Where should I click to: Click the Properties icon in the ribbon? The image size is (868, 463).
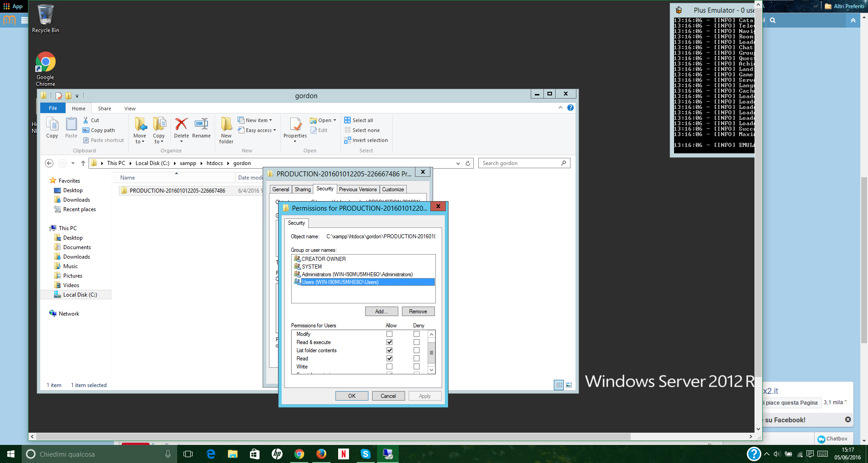pyautogui.click(x=295, y=124)
